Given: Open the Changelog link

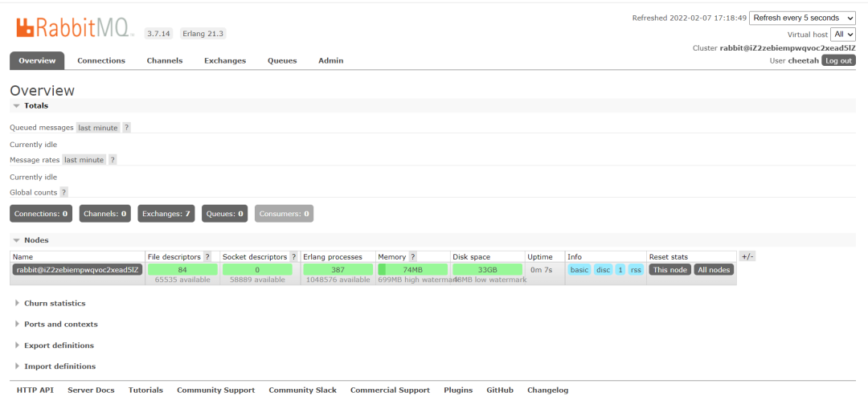Looking at the screenshot, I should pyautogui.click(x=548, y=391).
